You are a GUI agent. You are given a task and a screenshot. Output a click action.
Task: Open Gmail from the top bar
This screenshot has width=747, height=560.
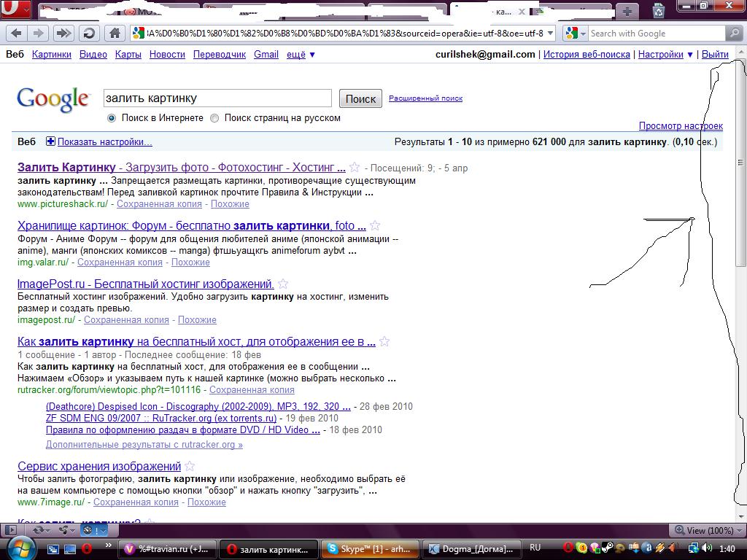point(266,54)
